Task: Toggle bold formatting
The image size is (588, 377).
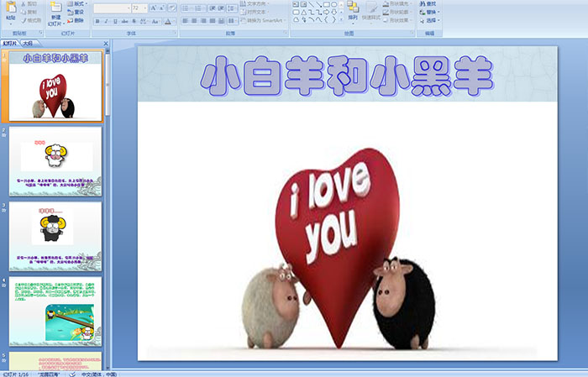Action: [x=97, y=21]
